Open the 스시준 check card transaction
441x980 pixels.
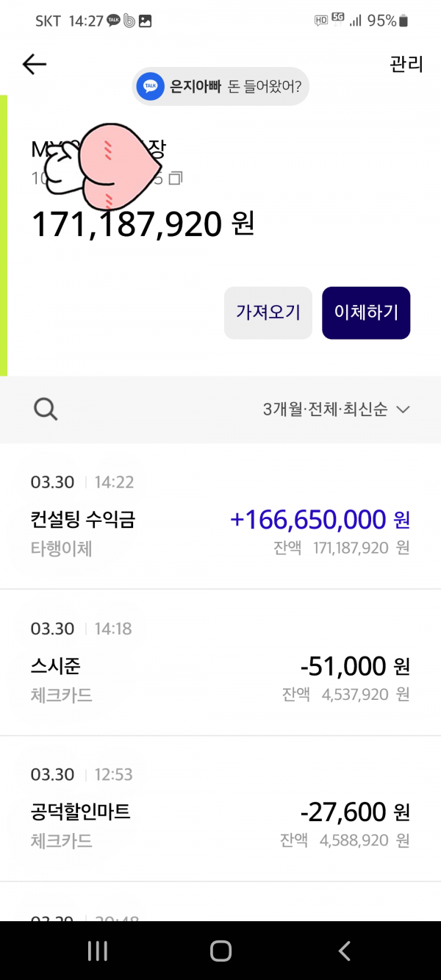(220, 662)
